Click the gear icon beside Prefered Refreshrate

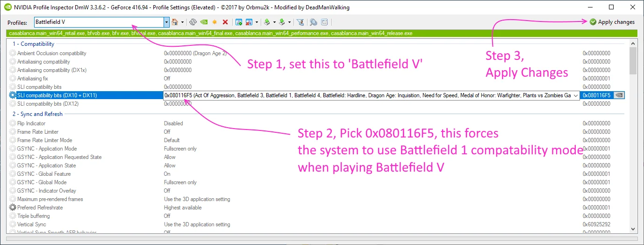(x=13, y=208)
